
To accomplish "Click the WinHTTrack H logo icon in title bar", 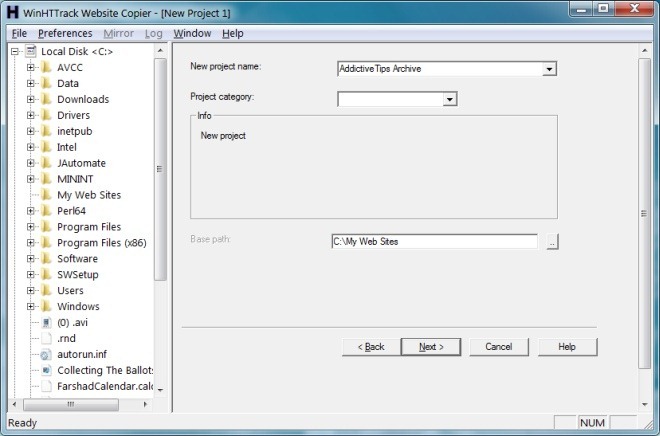I will point(13,12).
